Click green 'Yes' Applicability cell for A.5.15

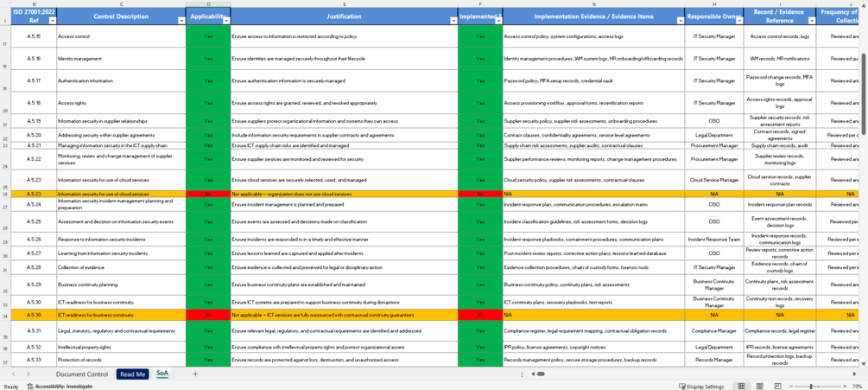(208, 36)
